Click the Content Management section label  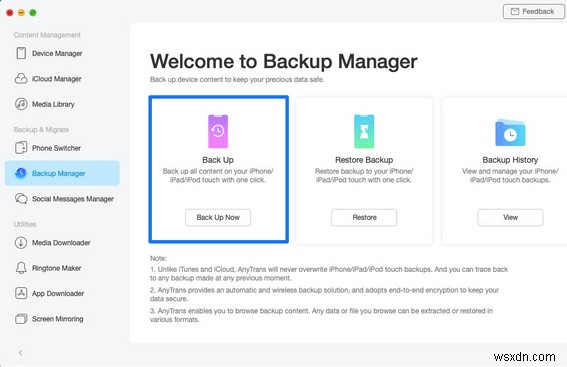coord(47,35)
